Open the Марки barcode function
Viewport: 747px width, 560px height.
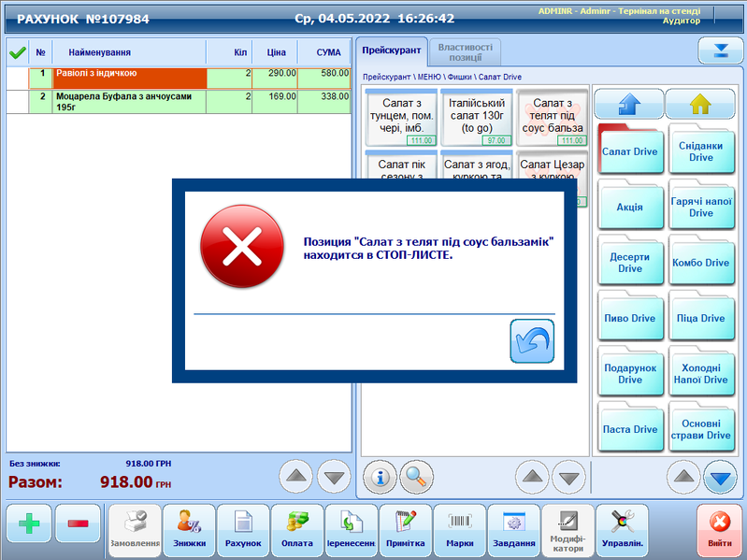459,530
